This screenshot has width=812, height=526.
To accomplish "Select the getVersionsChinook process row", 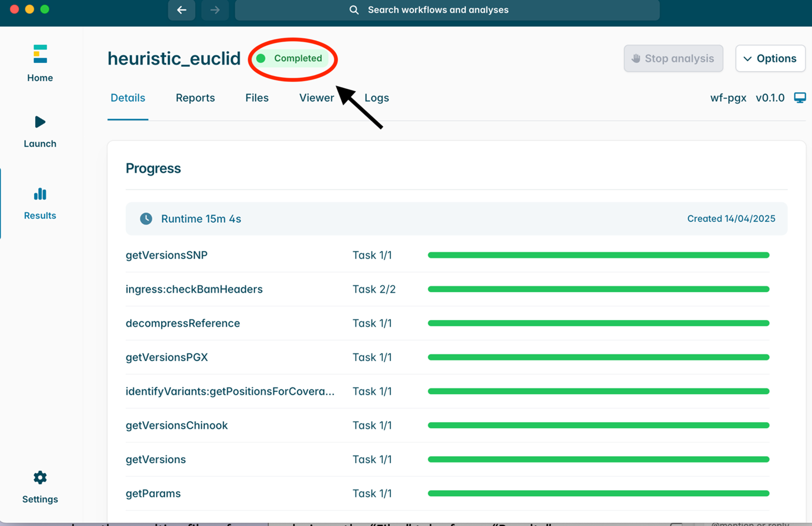I will (x=448, y=425).
